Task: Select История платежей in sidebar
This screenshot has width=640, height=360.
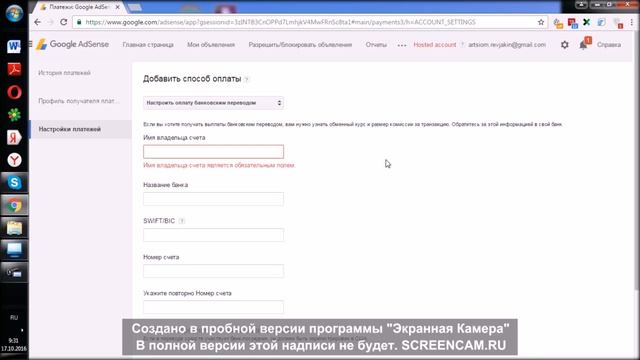Action: pyautogui.click(x=64, y=73)
